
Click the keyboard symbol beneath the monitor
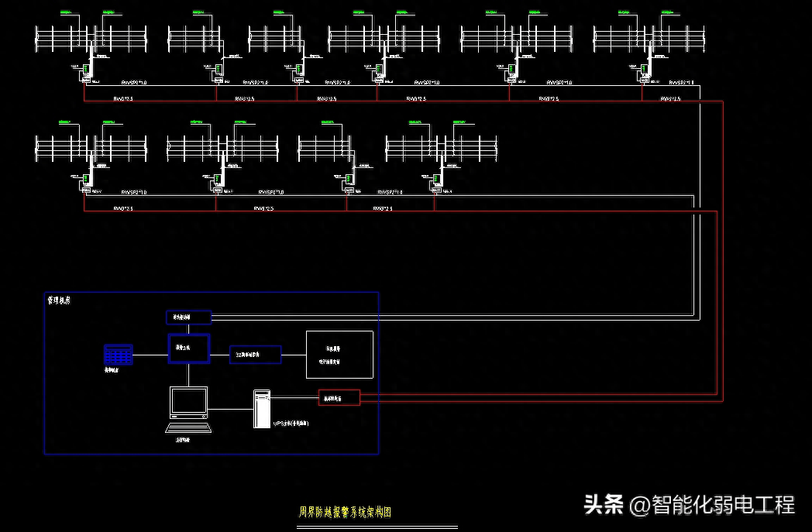click(189, 427)
